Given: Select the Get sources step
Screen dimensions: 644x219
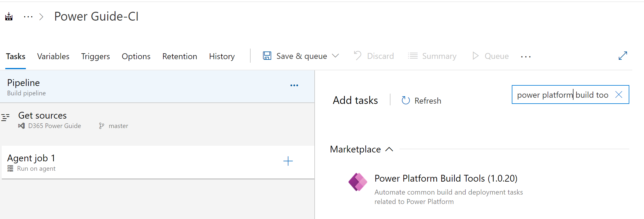Looking at the screenshot, I should (43, 116).
